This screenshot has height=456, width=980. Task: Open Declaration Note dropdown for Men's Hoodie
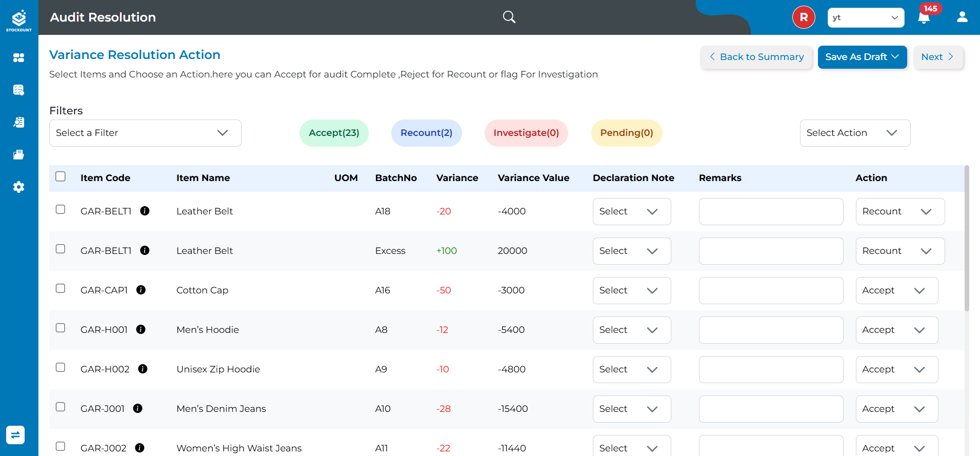(x=631, y=330)
